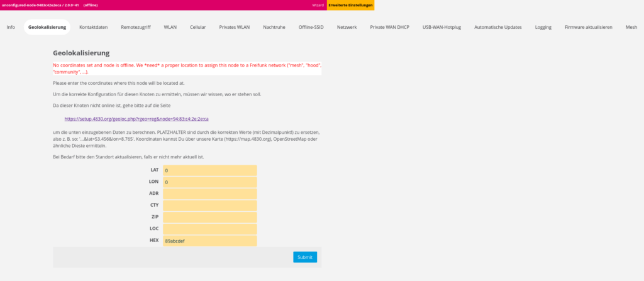The height and width of the screenshot is (281, 644).
Task: Focus the LON coordinate field
Action: point(209,182)
